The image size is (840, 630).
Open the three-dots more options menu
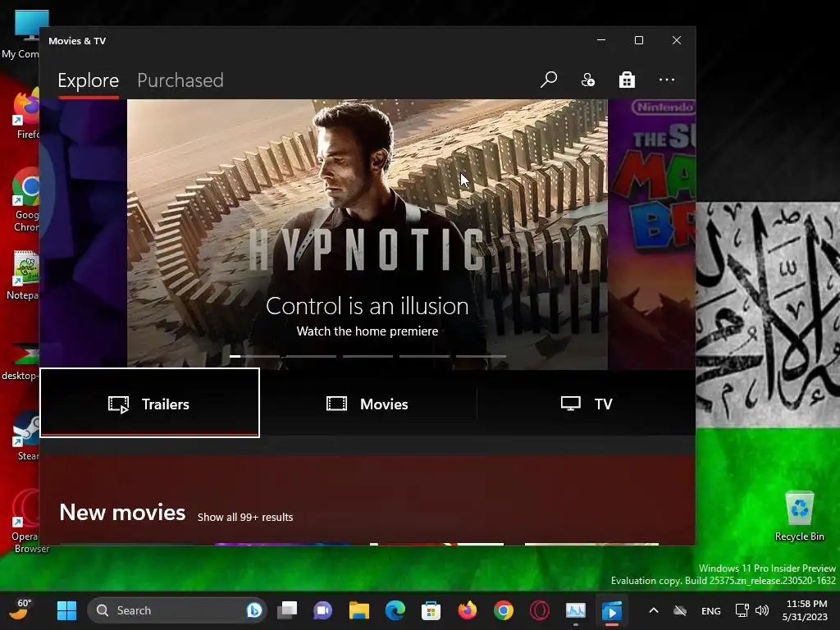pyautogui.click(x=666, y=80)
